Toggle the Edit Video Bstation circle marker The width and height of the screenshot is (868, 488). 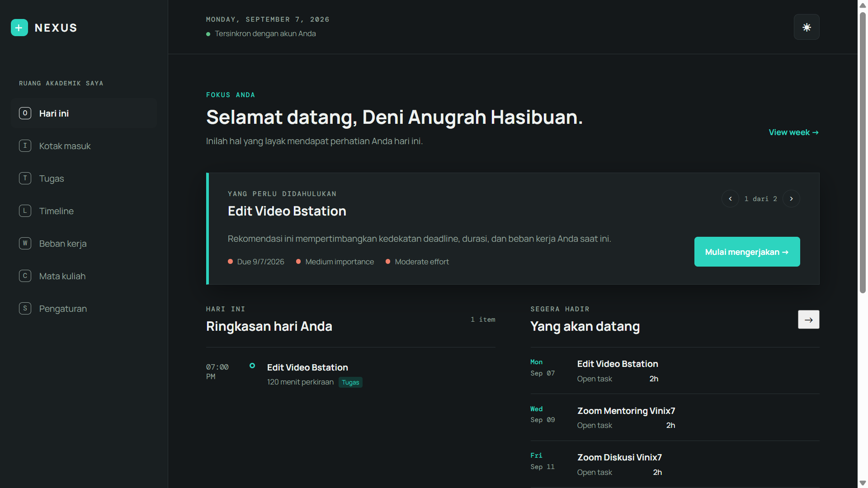(x=252, y=366)
